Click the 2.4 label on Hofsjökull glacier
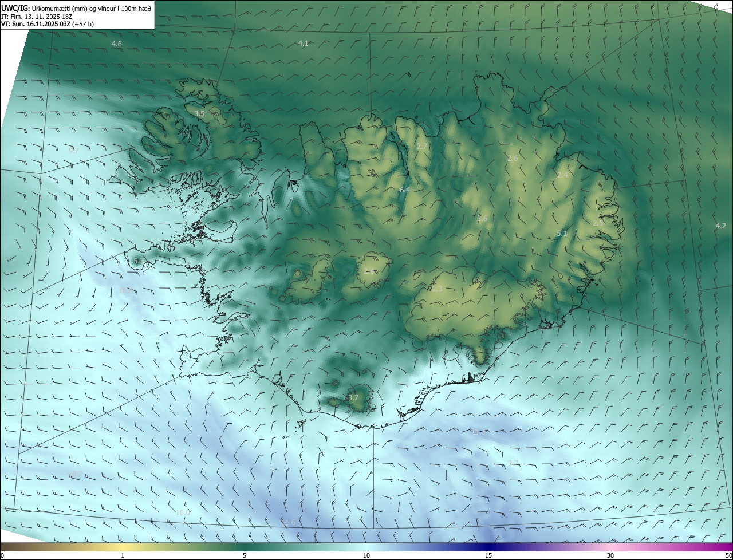Image resolution: width=733 pixels, height=560 pixels. (x=369, y=271)
